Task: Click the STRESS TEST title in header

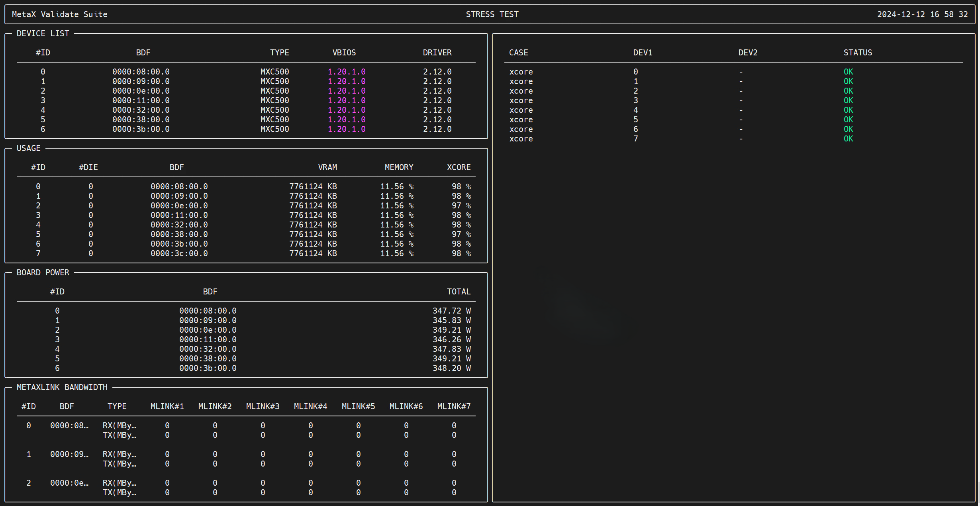Action: coord(492,14)
